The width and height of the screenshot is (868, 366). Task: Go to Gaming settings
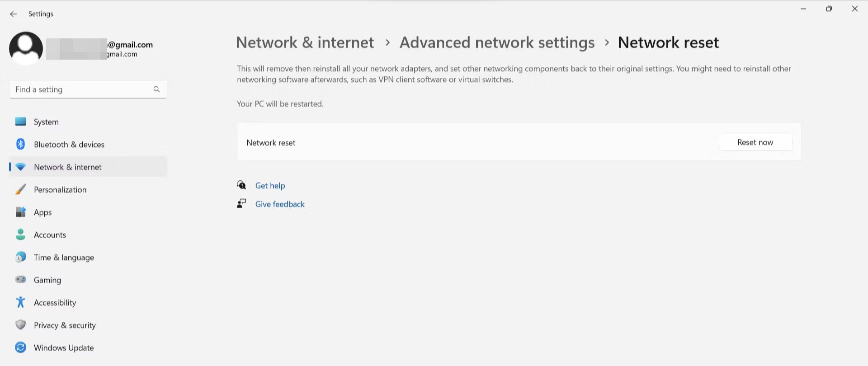click(x=47, y=280)
